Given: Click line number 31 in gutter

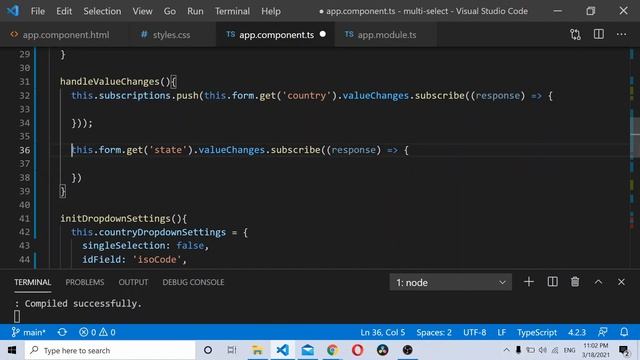Looking at the screenshot, I should click(x=24, y=82).
